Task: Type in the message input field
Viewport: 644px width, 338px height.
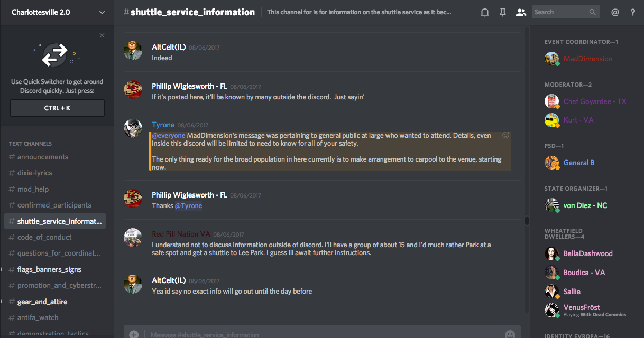Action: (317, 334)
